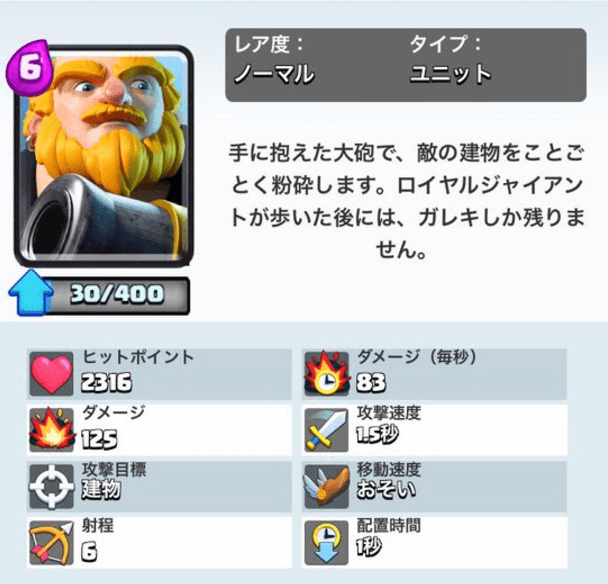The image size is (608, 584).
Task: Click the explosion damage icon
Action: (x=52, y=430)
